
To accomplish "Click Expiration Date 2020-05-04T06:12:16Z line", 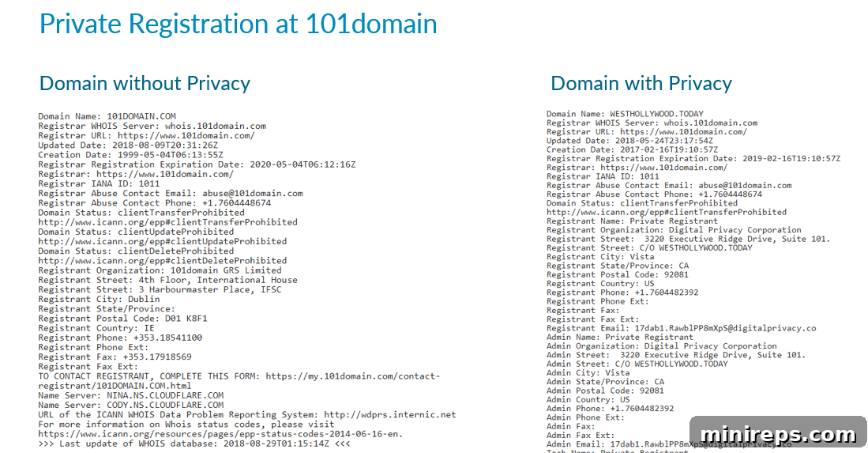I will click(x=197, y=164).
